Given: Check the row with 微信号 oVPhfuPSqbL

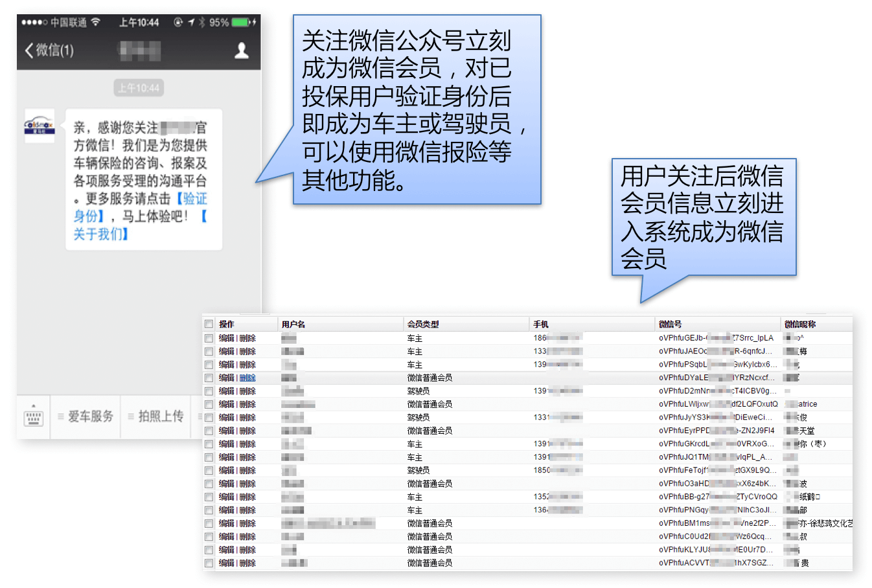Looking at the screenshot, I should (209, 365).
